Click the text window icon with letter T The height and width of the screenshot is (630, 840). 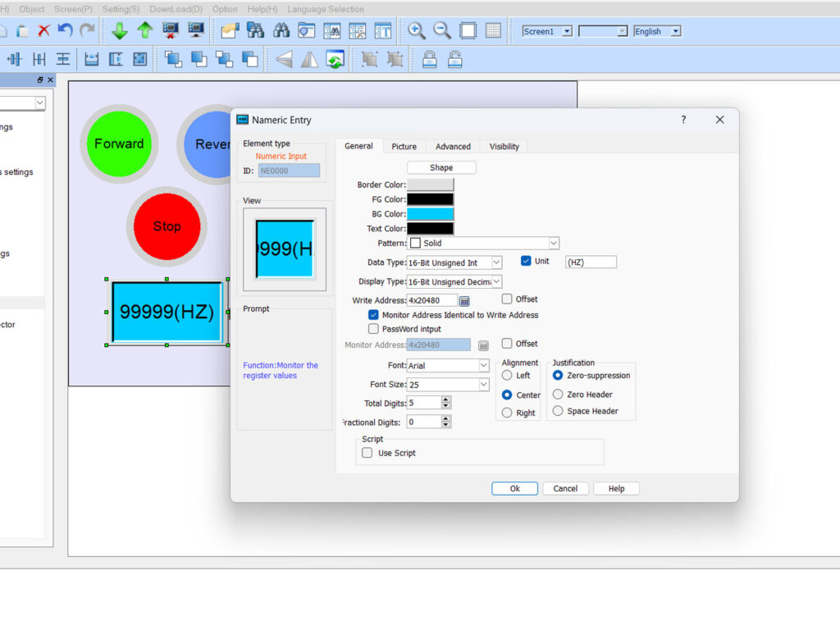[x=383, y=31]
